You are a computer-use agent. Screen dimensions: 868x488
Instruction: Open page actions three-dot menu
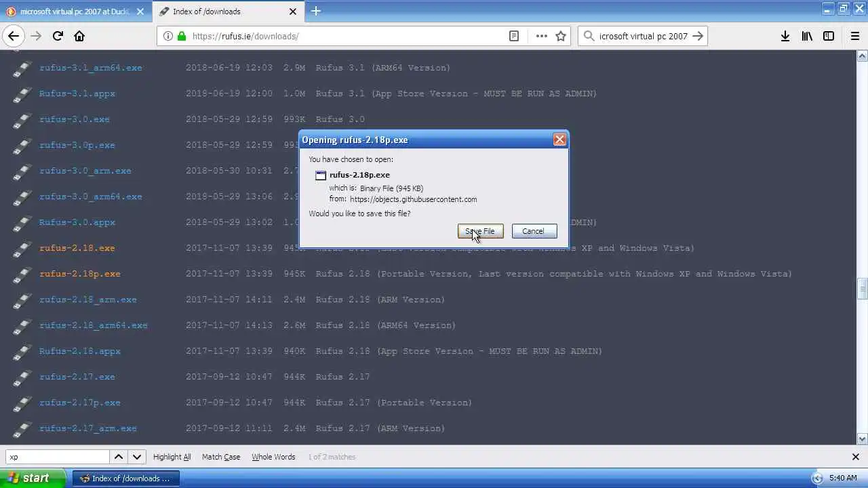(x=541, y=36)
